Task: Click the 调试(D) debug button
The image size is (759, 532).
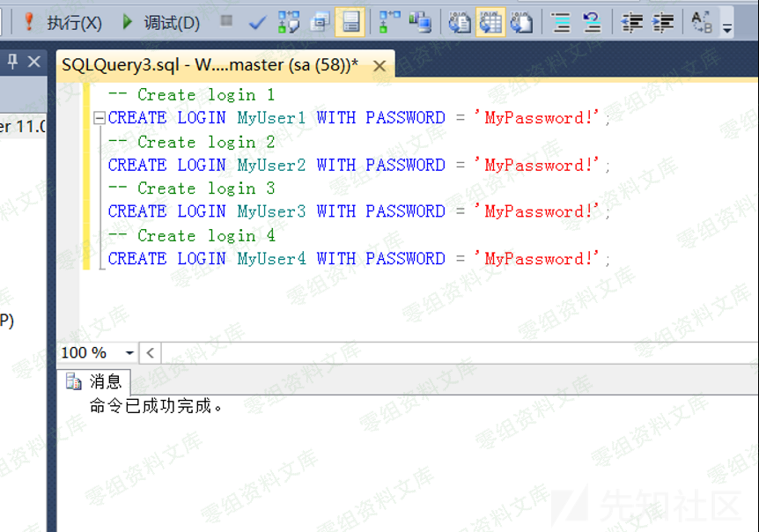Action: tap(160, 22)
